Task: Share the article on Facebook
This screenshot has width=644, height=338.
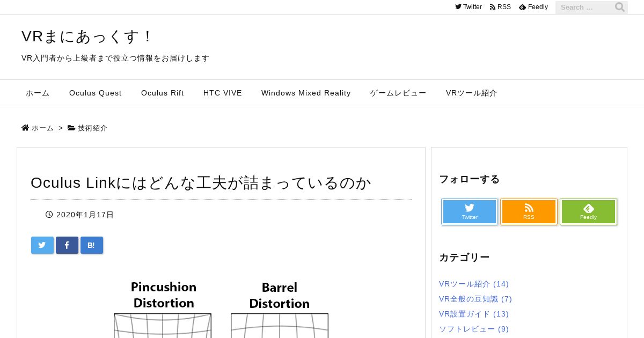Action: (67, 245)
